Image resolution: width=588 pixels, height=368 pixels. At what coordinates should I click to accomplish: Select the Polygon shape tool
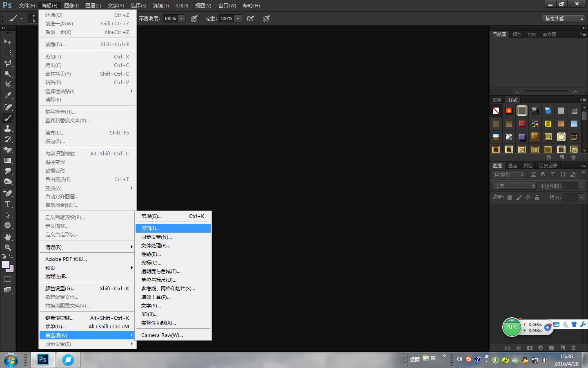8,225
